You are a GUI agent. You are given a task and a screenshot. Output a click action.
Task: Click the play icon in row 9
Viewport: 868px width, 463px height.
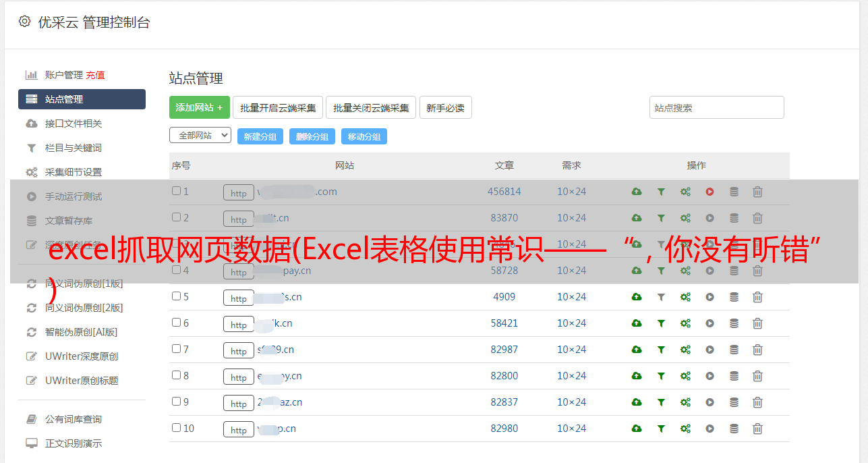[710, 402]
